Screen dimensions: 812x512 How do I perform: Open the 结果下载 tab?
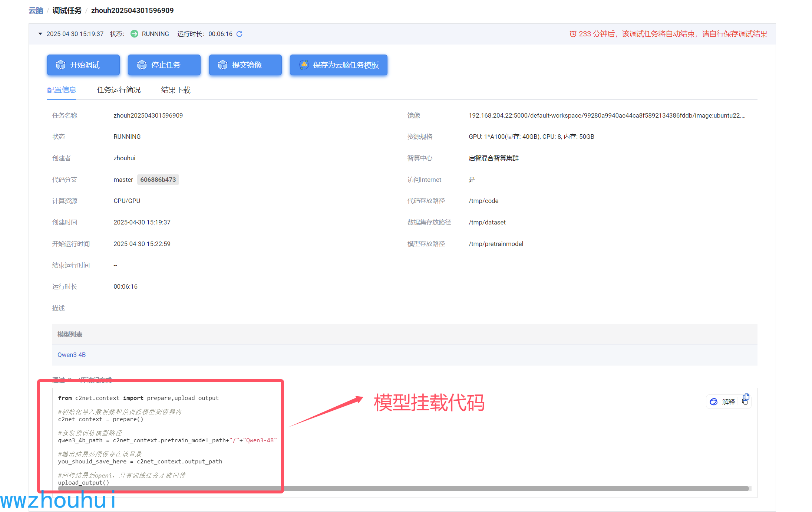pos(176,90)
